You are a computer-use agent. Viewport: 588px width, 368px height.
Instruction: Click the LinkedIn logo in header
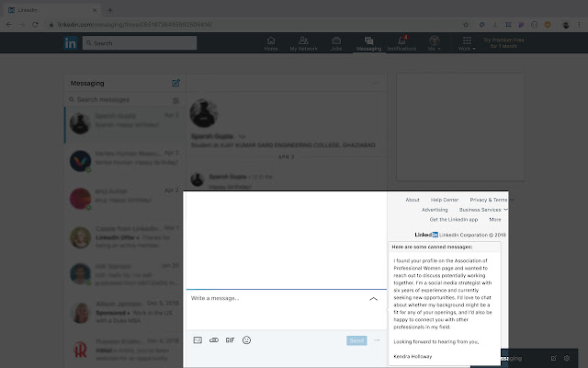tap(70, 43)
